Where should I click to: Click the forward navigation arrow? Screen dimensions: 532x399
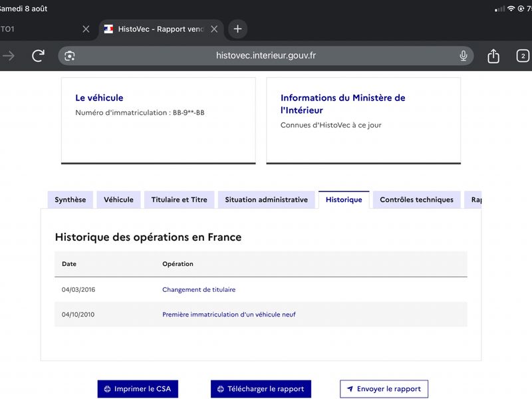[9, 56]
